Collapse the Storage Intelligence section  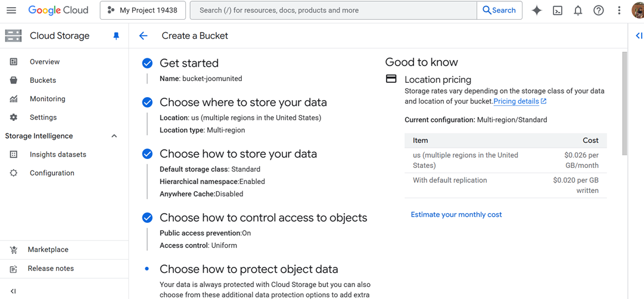(x=114, y=136)
